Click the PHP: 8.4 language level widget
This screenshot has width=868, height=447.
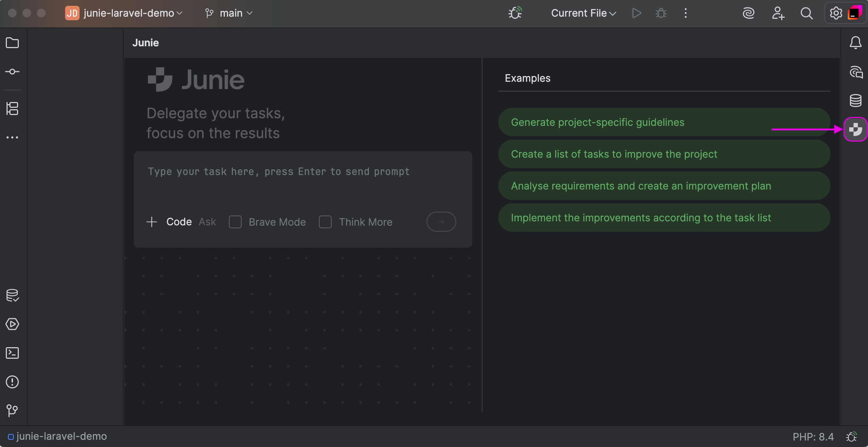point(813,437)
